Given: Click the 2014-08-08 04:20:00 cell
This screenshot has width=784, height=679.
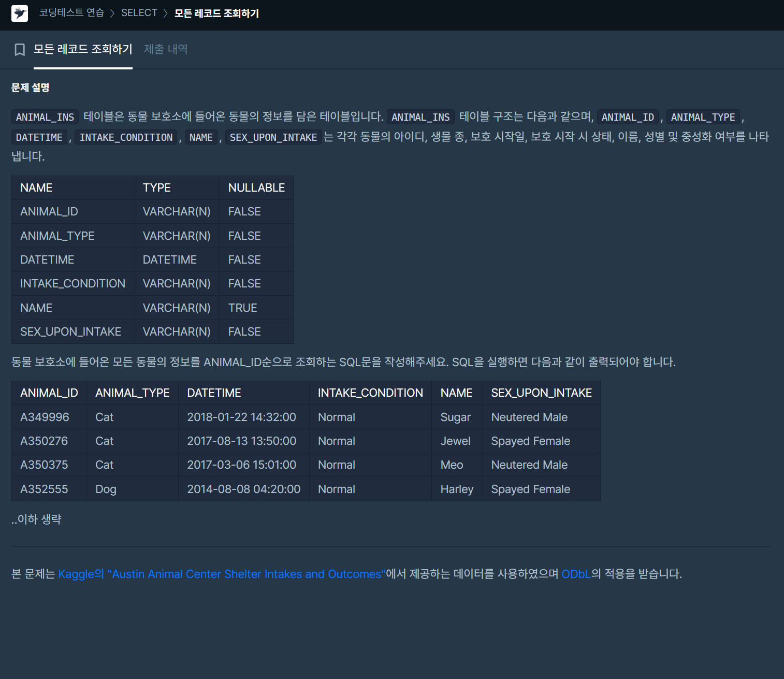Looking at the screenshot, I should [x=244, y=489].
